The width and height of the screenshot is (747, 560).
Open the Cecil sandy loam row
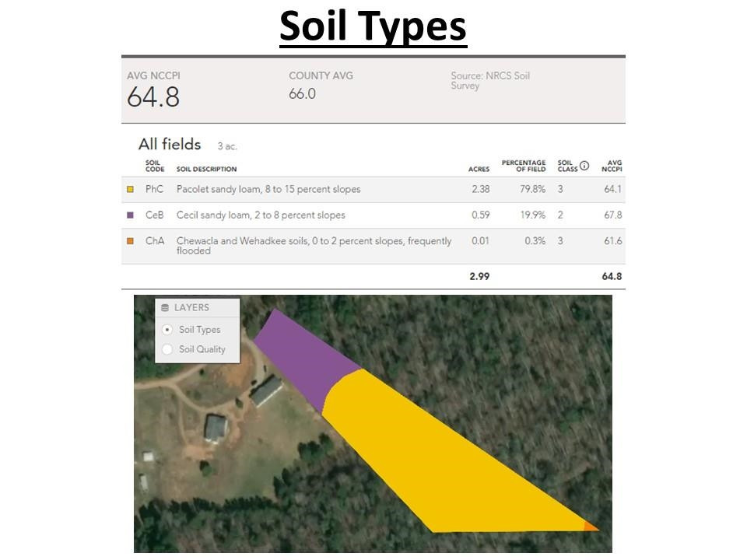pos(261,215)
